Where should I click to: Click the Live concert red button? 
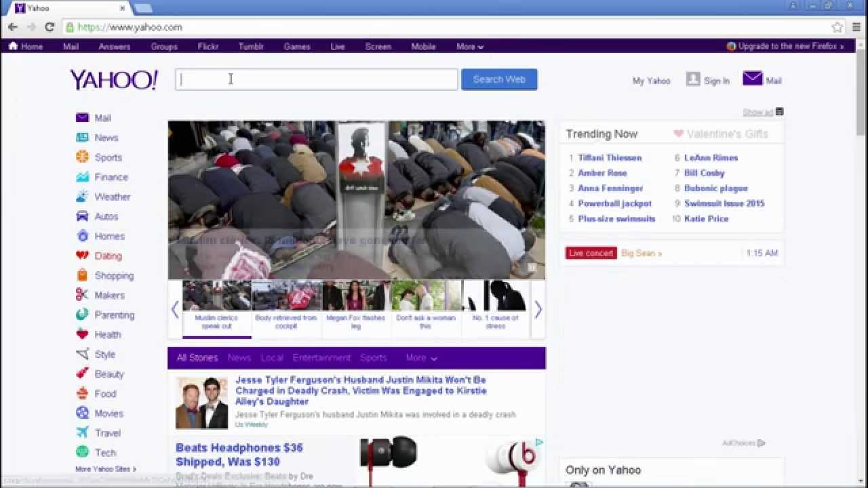pyautogui.click(x=591, y=253)
